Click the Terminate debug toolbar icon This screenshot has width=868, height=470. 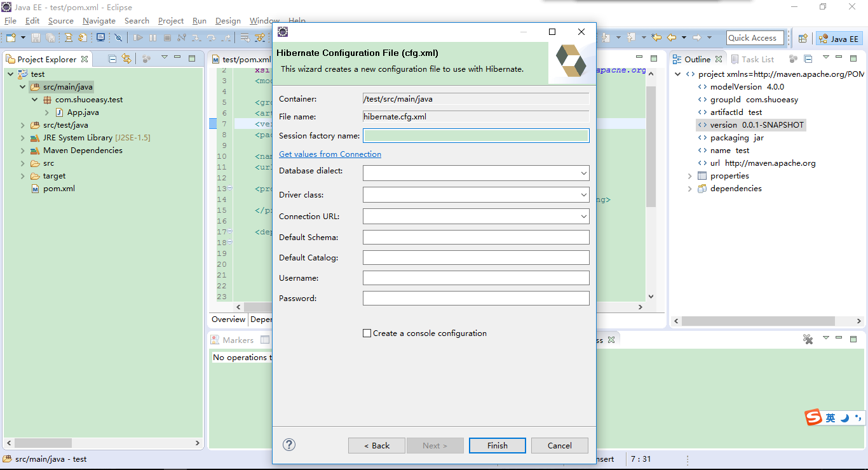coord(167,37)
